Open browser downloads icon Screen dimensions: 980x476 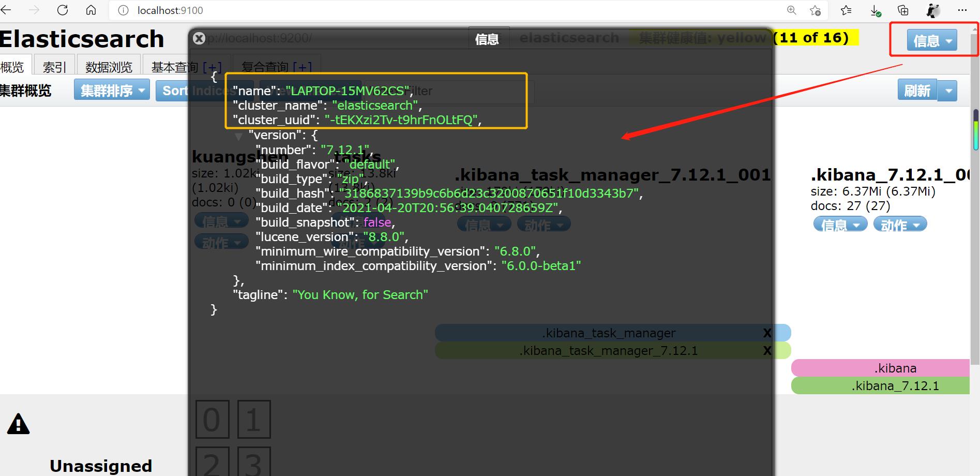point(876,10)
